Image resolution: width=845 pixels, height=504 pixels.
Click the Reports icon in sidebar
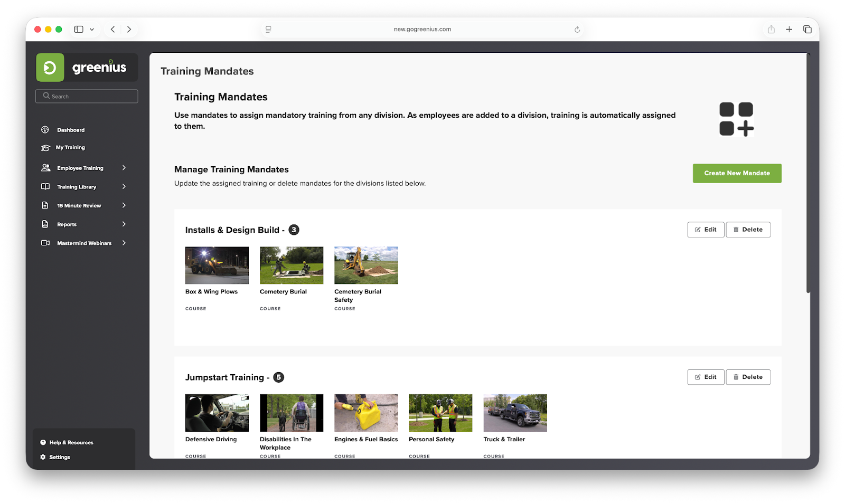tap(45, 224)
